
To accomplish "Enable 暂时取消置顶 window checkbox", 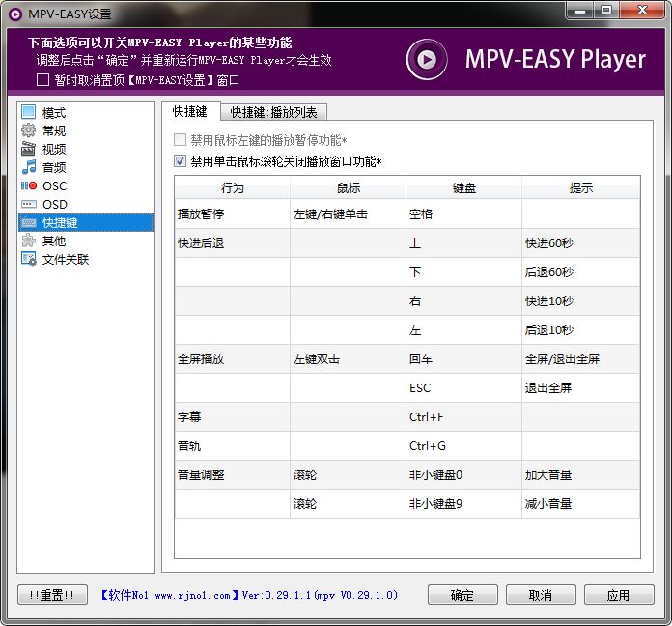I will 42,80.
